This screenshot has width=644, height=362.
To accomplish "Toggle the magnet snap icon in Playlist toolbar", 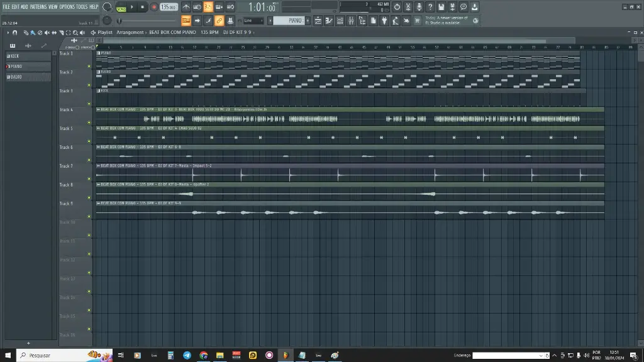I will coord(15,33).
